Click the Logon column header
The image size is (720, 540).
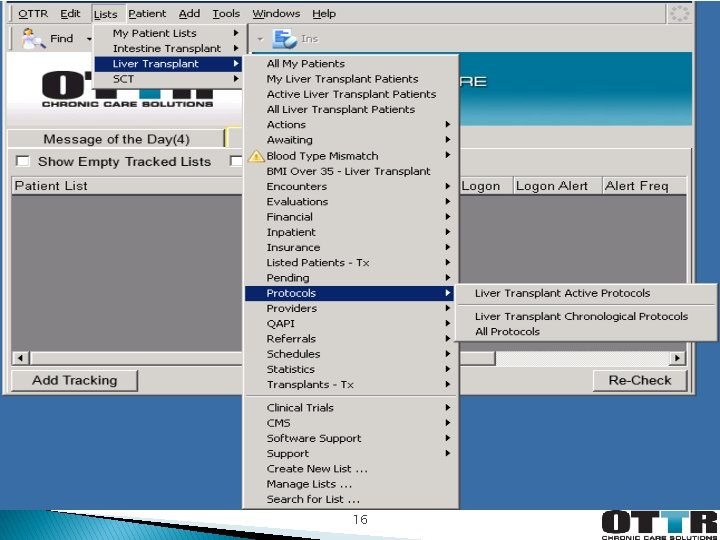click(x=485, y=186)
